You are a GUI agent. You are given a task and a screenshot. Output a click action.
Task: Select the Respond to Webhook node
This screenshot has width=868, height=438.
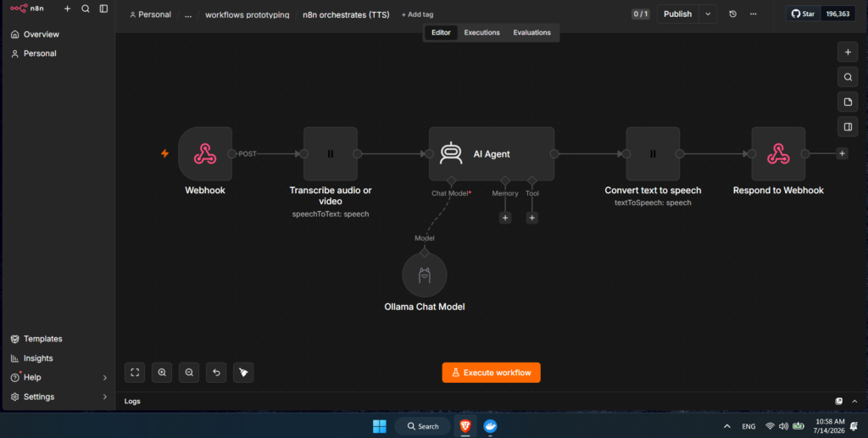(778, 153)
